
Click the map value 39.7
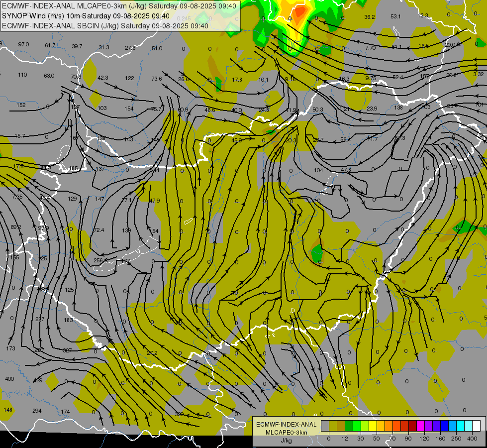click(77, 46)
